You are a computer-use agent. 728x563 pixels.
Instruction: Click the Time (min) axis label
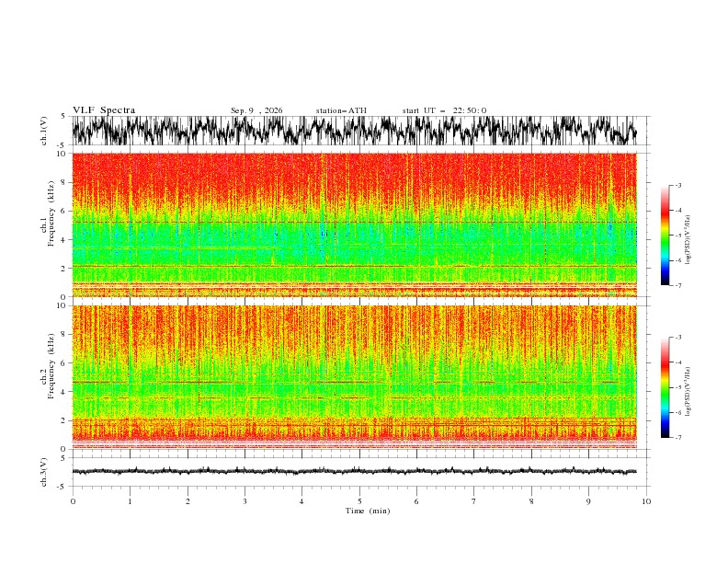pyautogui.click(x=368, y=511)
